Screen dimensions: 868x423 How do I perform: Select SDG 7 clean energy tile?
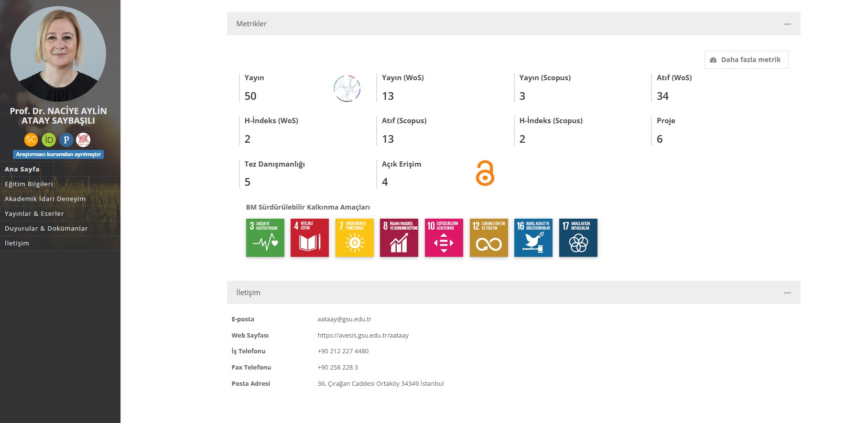354,238
